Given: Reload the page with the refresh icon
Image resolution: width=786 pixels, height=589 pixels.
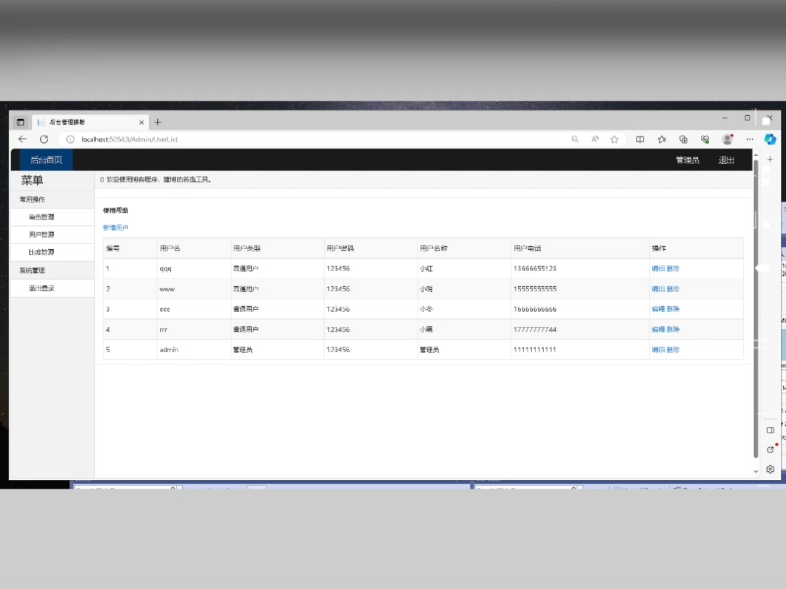Looking at the screenshot, I should point(44,139).
